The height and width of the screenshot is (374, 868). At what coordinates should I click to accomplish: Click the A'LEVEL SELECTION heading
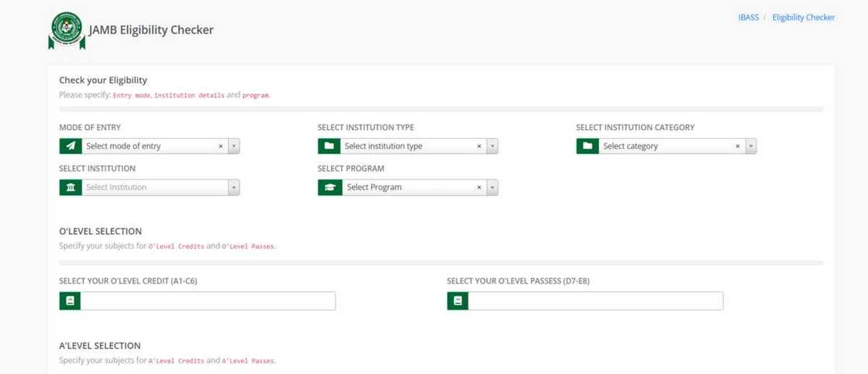tap(100, 346)
